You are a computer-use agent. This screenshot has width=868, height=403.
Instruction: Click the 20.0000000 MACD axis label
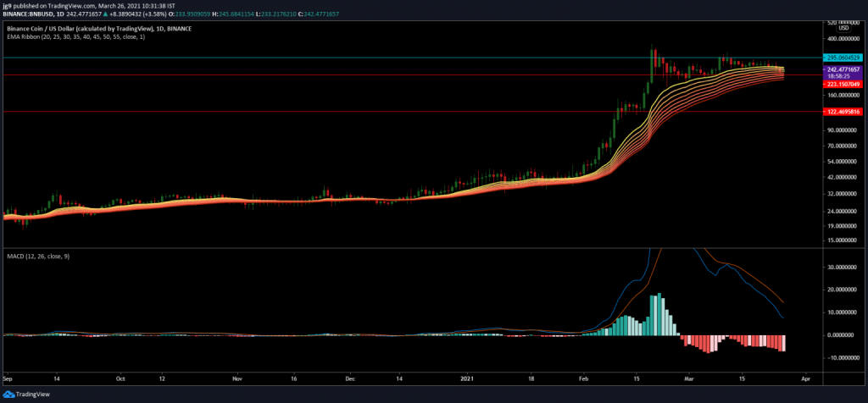click(843, 290)
